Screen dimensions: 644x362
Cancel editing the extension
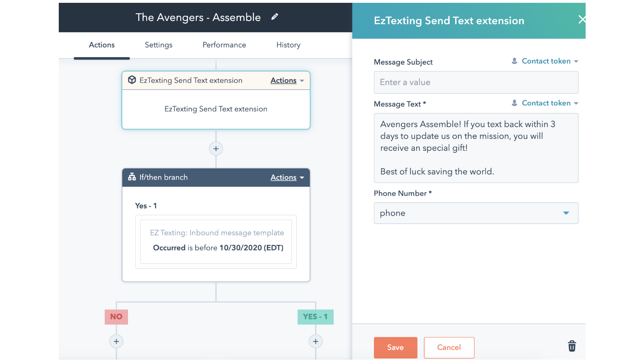click(x=449, y=347)
